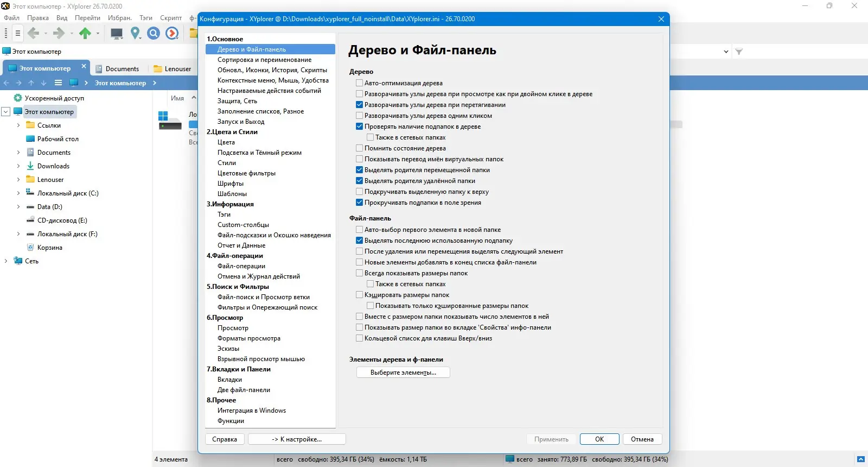
Task: Enable Авто-выбор первого элемента в новой папке
Action: [359, 230]
